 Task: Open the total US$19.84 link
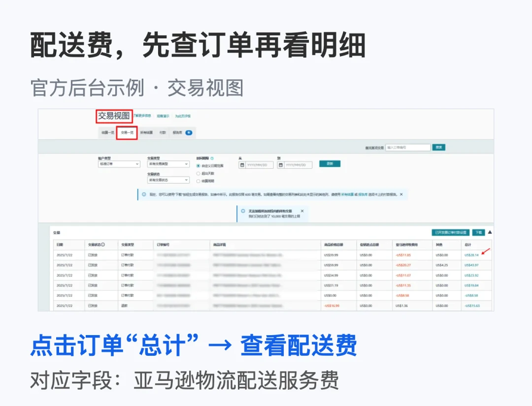coord(471,285)
